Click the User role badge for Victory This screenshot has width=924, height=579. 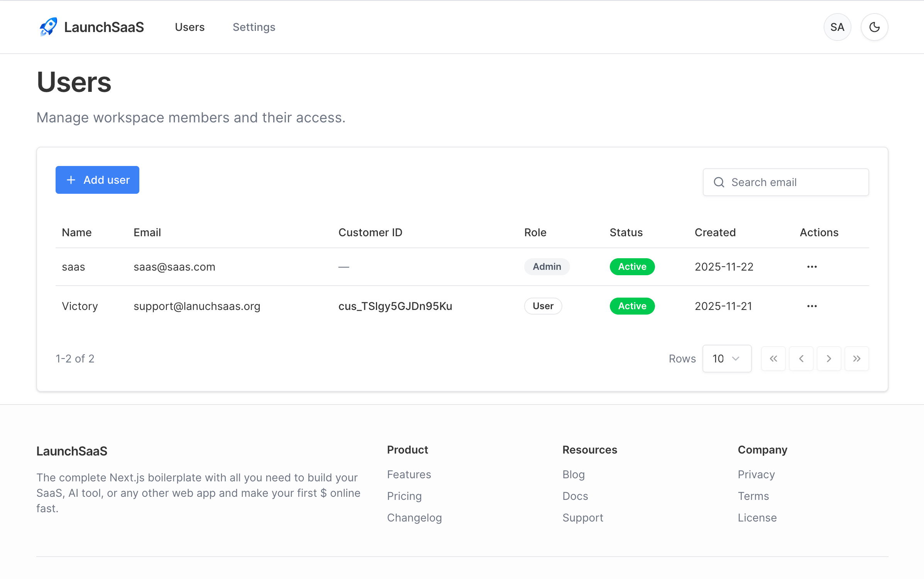pyautogui.click(x=543, y=306)
